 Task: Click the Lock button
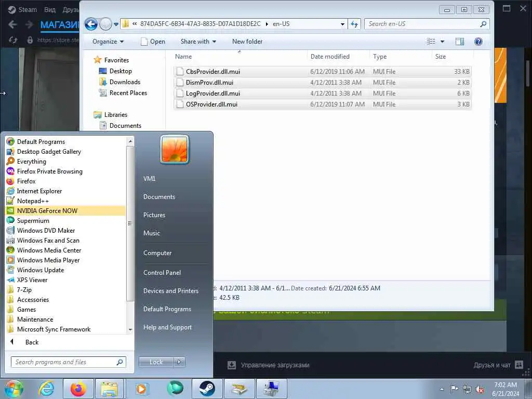156,362
